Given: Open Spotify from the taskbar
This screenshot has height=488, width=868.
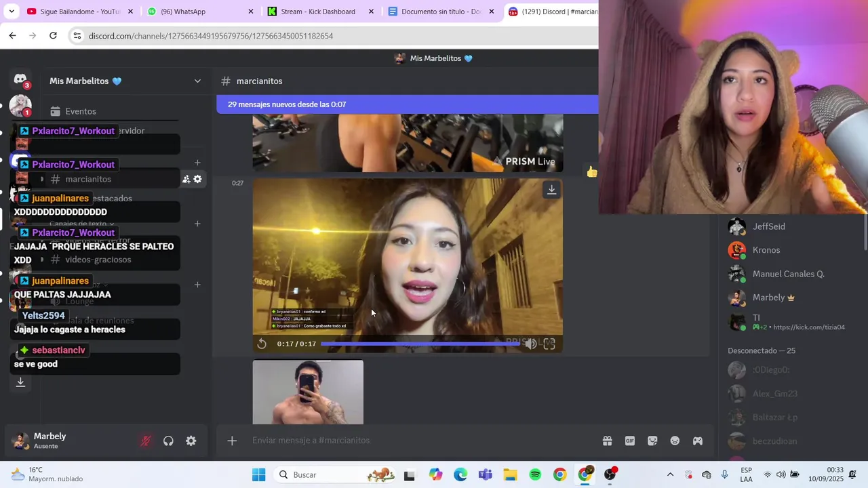Looking at the screenshot, I should pos(535,474).
